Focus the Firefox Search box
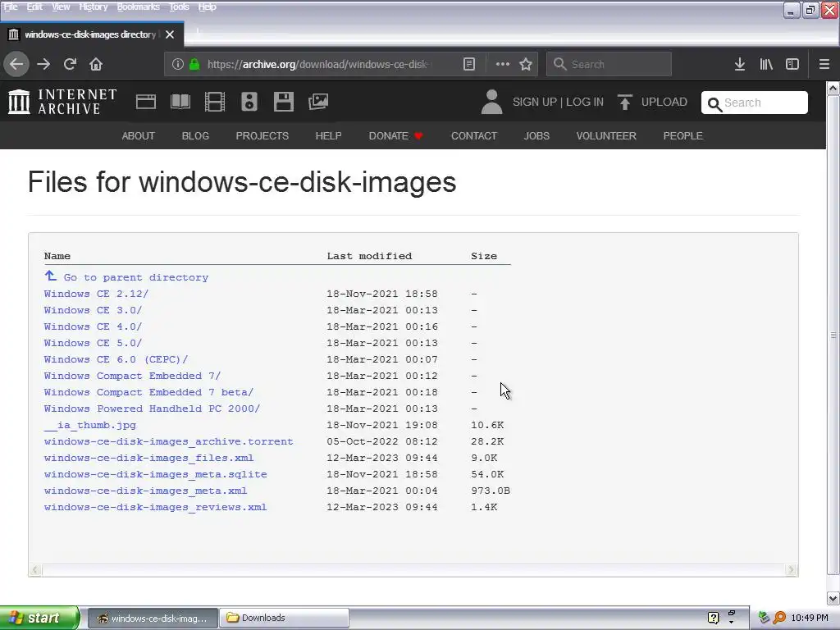Viewport: 840px width, 630px height. point(609,64)
